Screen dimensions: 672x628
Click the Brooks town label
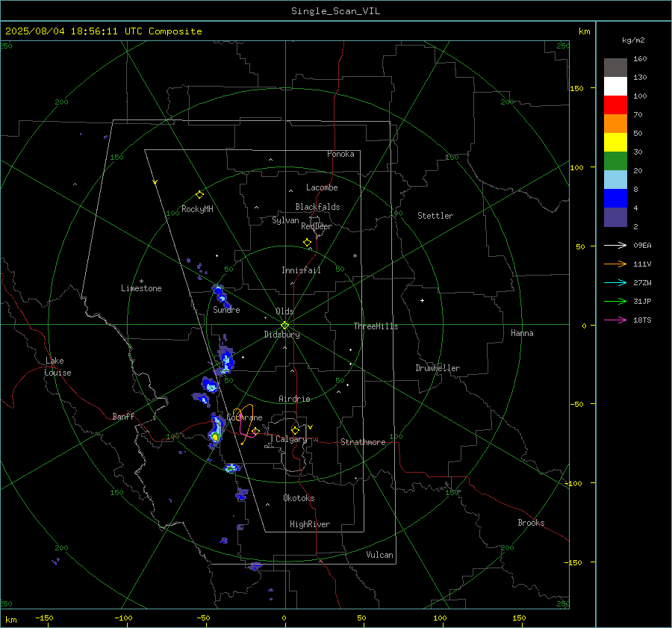(531, 523)
